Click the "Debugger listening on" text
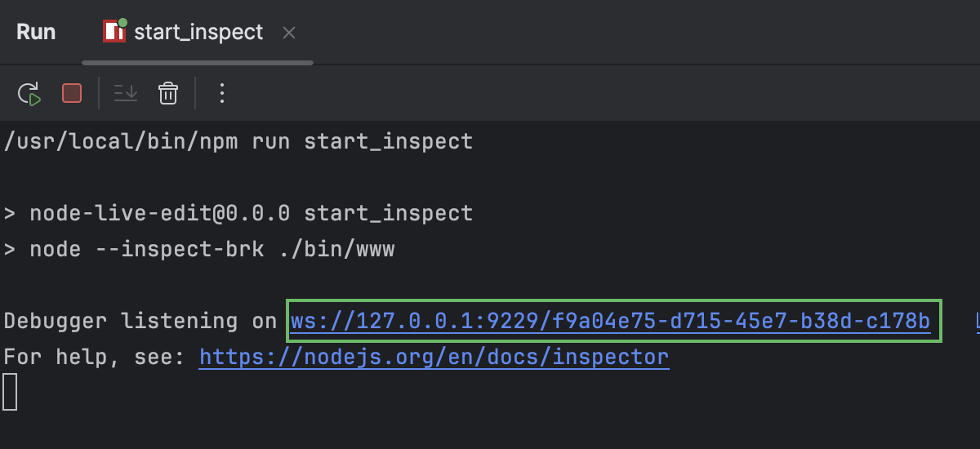Viewport: 980px width, 449px height. pos(140,322)
